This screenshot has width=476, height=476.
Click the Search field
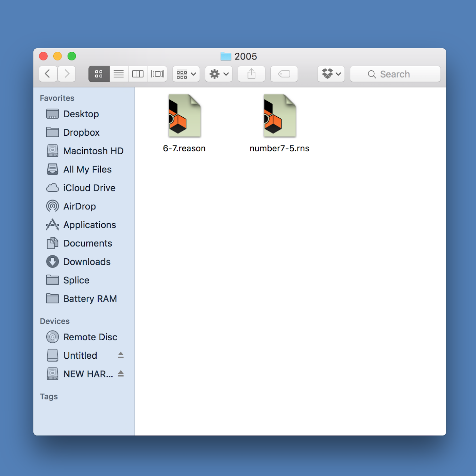(x=395, y=74)
